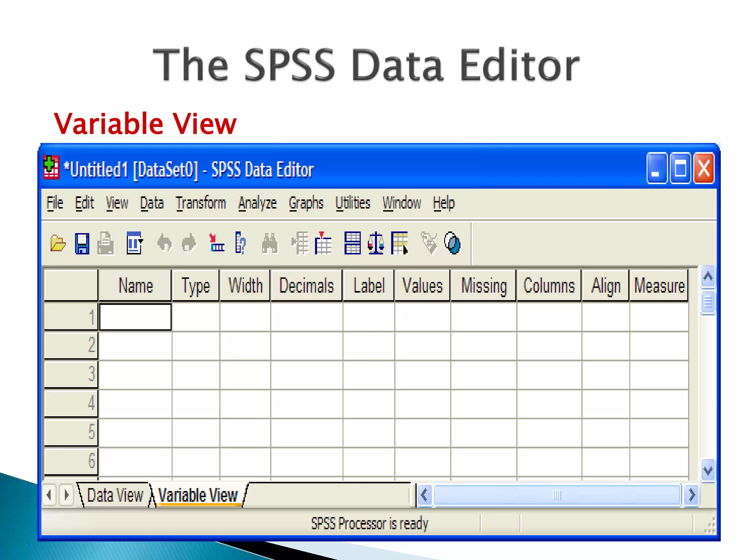Click the Name column header

(x=135, y=285)
